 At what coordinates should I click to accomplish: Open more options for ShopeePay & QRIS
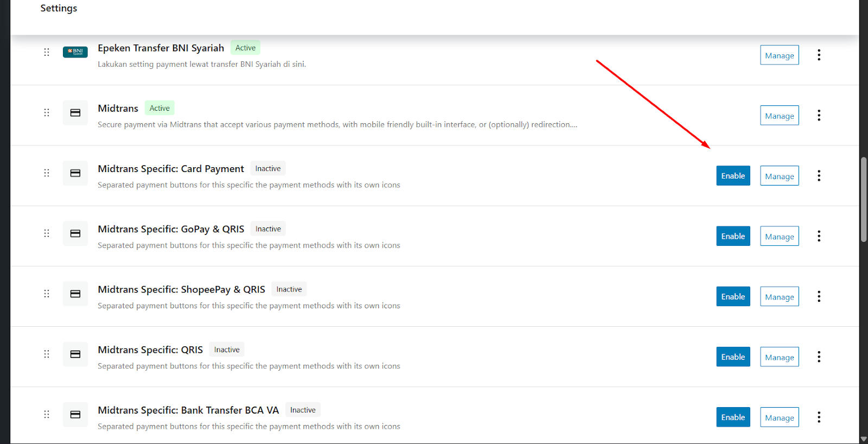[x=819, y=296]
